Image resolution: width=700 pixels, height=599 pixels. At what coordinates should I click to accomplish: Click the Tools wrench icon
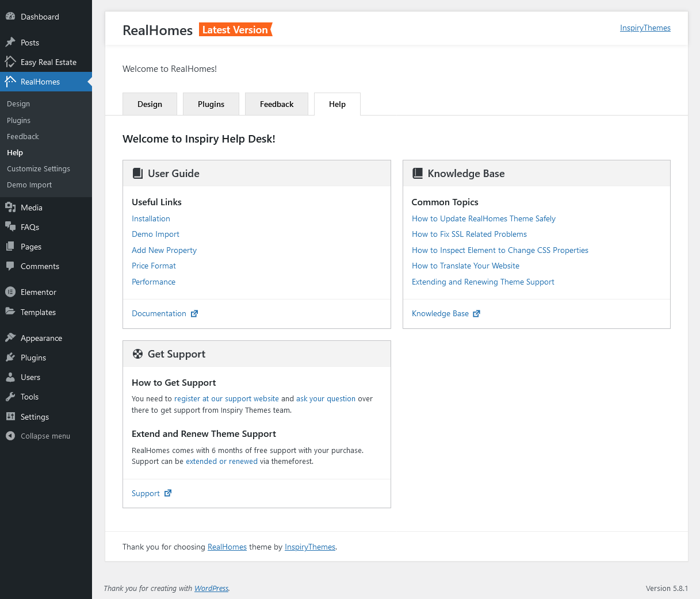(x=10, y=397)
